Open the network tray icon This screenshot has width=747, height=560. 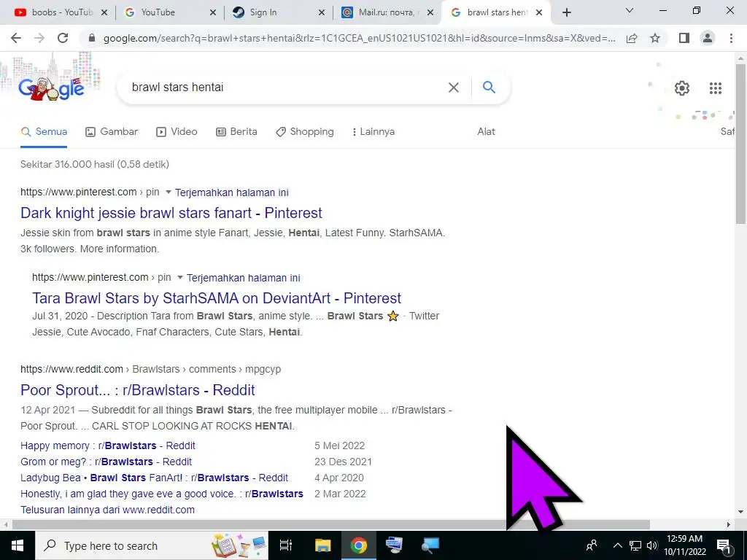point(635,545)
